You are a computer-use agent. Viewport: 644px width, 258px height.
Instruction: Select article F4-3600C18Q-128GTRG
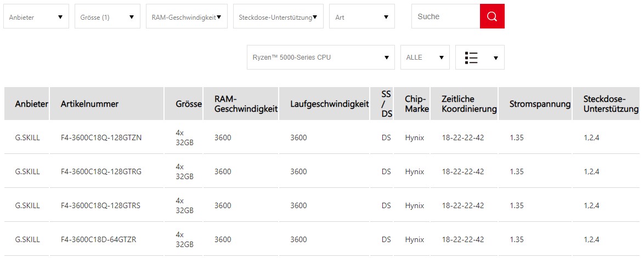101,171
